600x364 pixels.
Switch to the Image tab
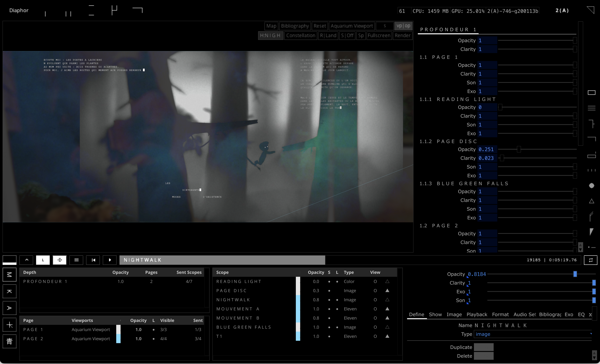tap(454, 314)
